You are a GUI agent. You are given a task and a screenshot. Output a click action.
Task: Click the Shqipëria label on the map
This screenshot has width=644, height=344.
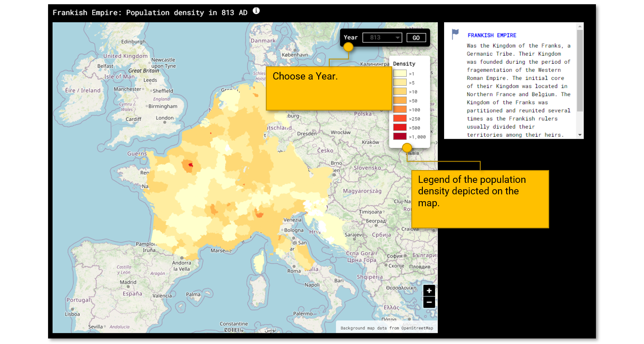point(370,277)
